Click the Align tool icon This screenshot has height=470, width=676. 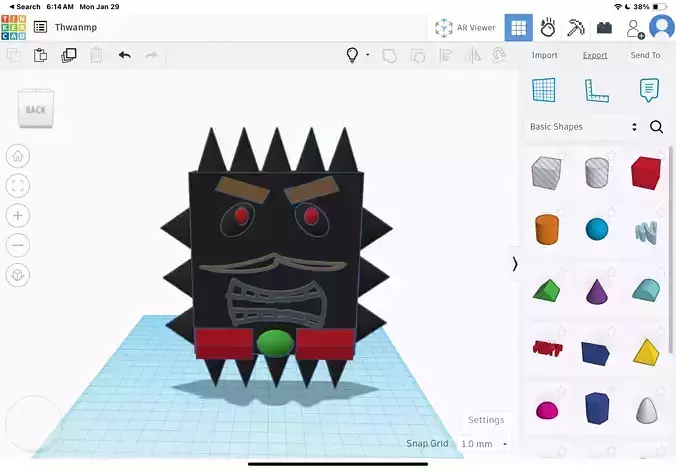(445, 55)
